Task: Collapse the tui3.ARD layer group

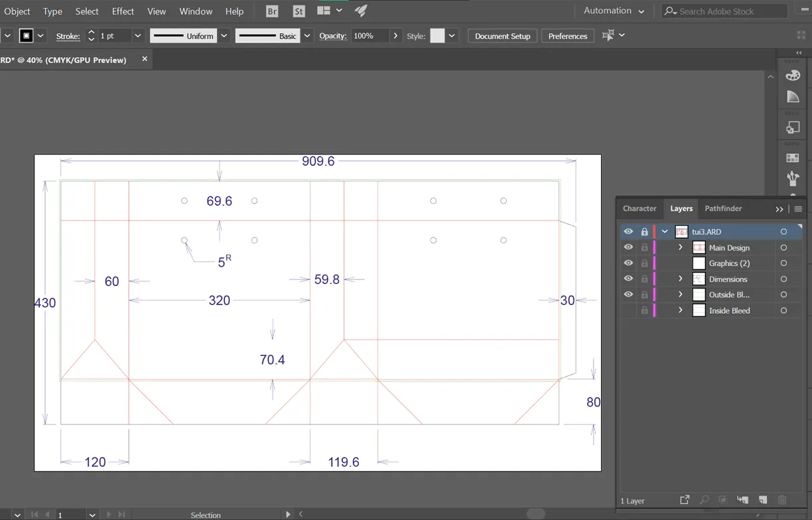Action: 665,231
